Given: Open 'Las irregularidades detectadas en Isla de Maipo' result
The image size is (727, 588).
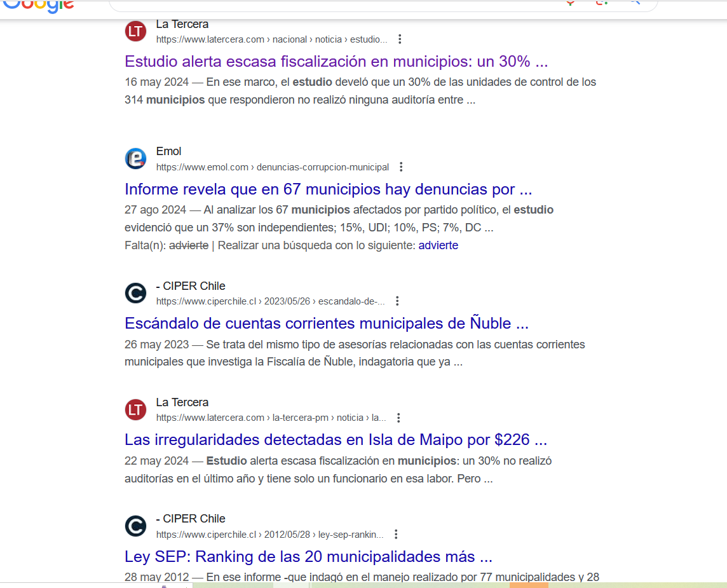Looking at the screenshot, I should click(x=336, y=440).
